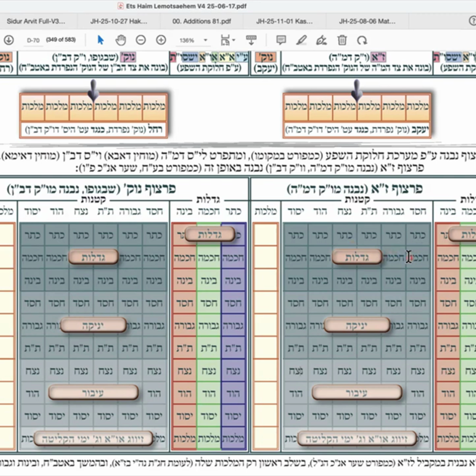Rotate the page with rotate icon

click(x=362, y=40)
